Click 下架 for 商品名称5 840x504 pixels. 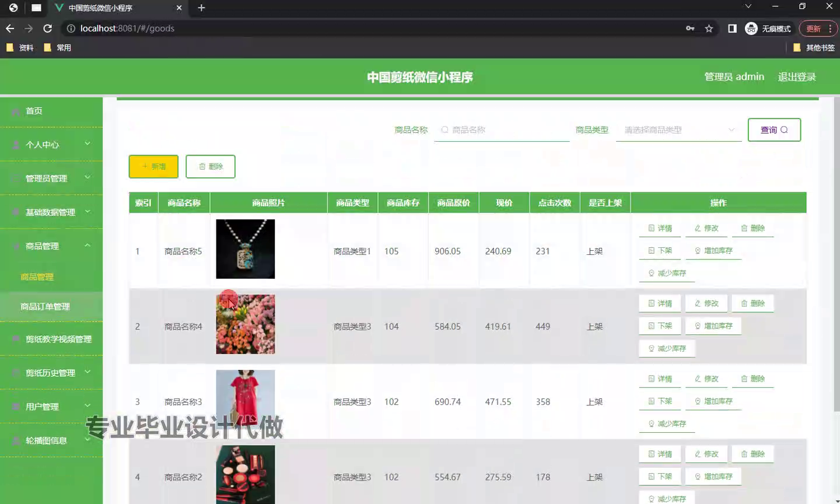[x=660, y=250]
